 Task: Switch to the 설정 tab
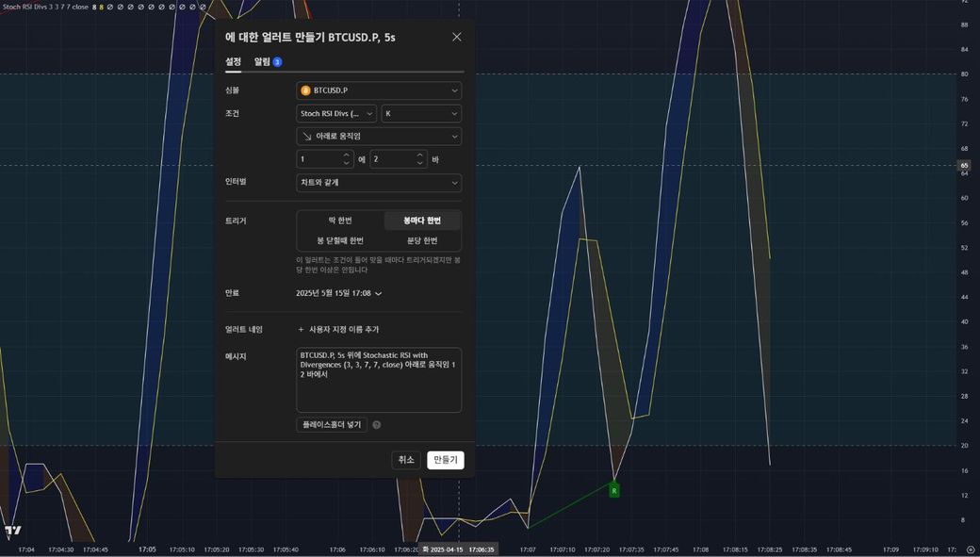233,62
